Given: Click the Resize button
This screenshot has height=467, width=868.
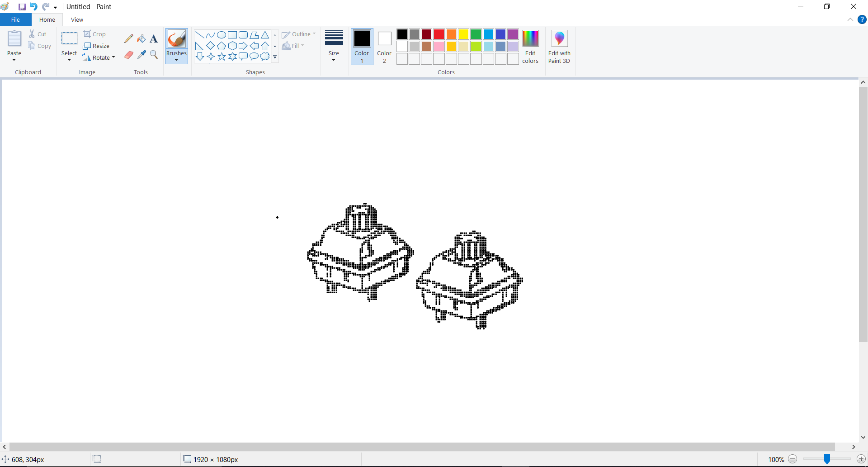Looking at the screenshot, I should tap(96, 46).
